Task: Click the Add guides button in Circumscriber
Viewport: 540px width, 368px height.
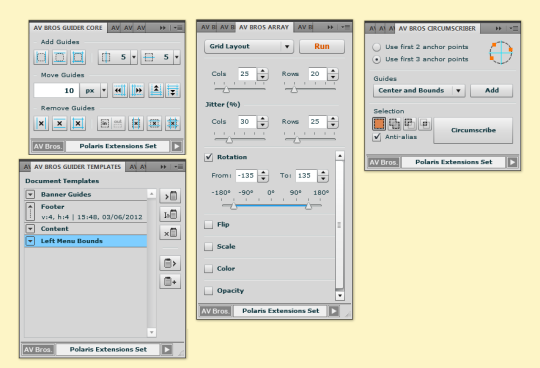Action: (491, 91)
